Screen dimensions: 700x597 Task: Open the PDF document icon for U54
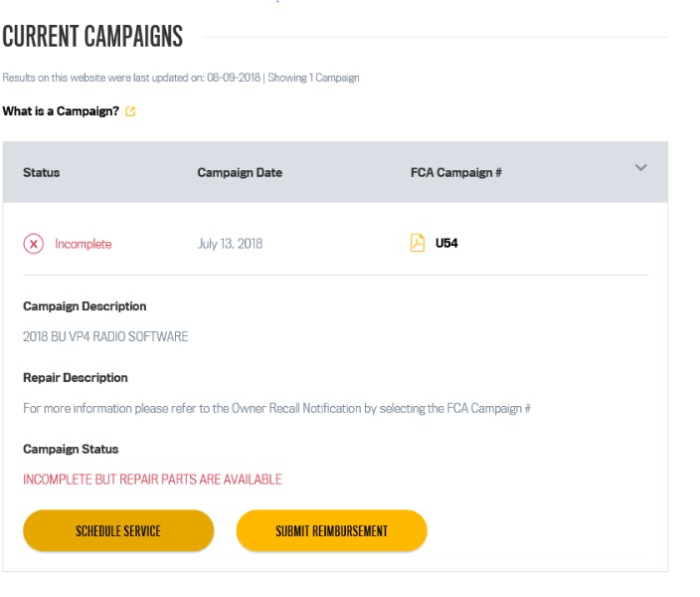tap(418, 243)
